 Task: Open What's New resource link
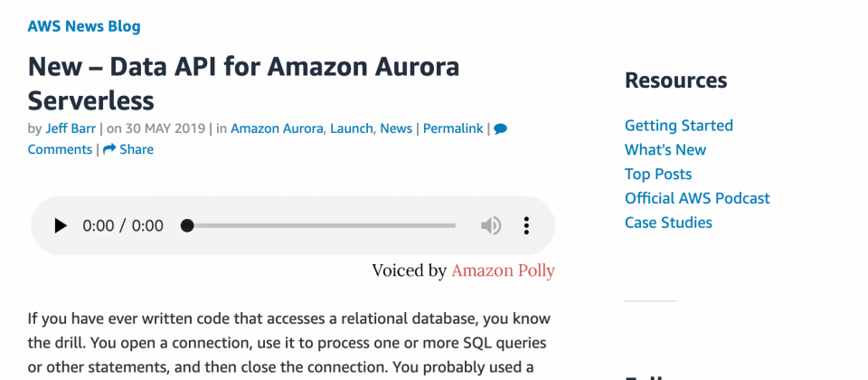click(665, 150)
